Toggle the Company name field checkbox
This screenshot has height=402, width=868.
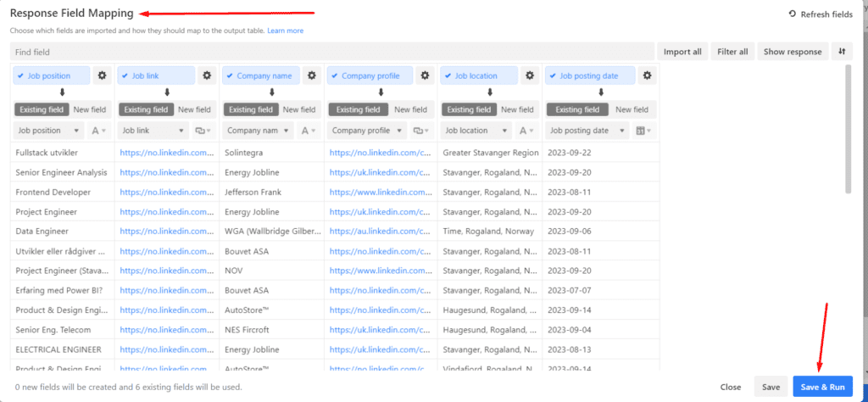click(x=230, y=75)
